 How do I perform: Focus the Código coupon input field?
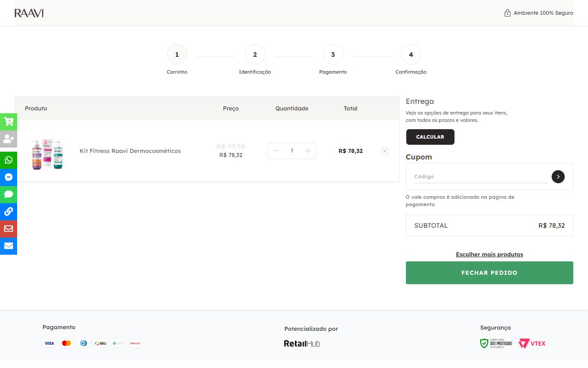(x=481, y=177)
